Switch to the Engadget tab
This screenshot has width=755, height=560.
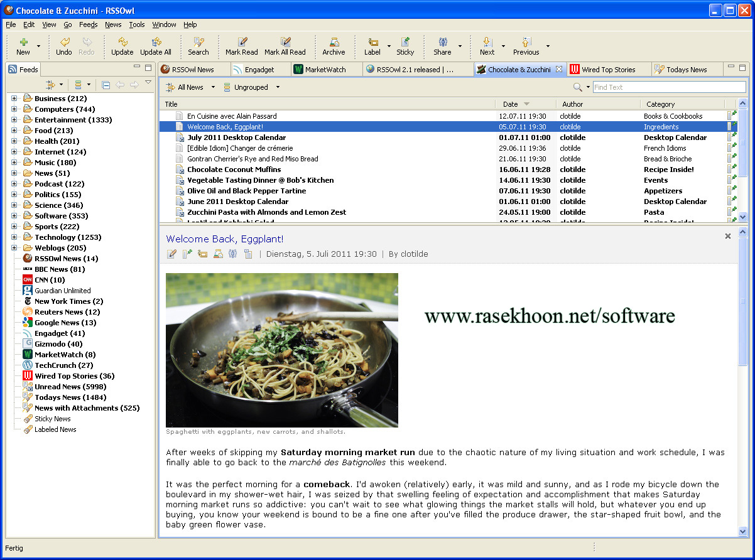coord(259,70)
